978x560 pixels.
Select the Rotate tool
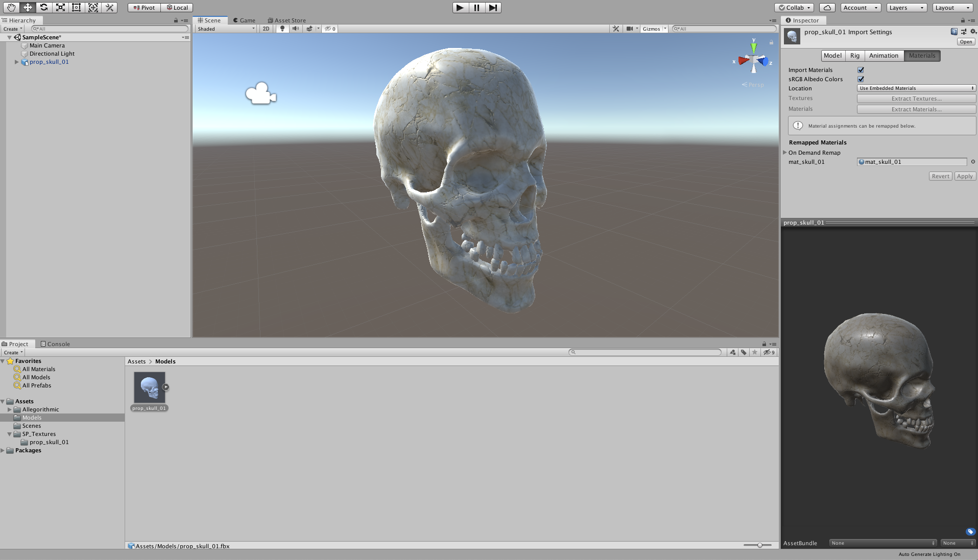pyautogui.click(x=44, y=8)
